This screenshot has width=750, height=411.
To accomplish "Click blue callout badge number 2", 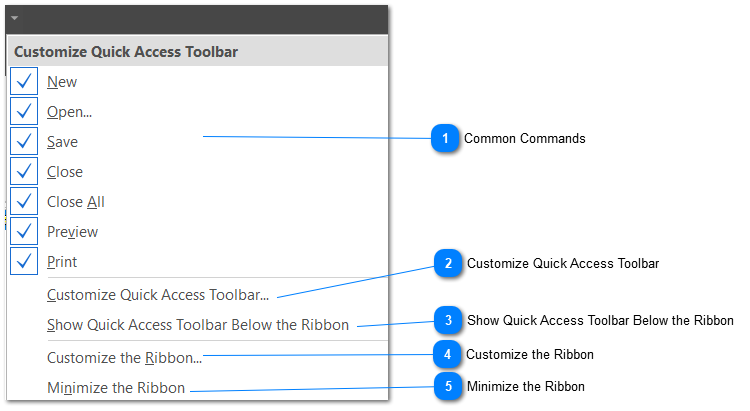I will (x=448, y=264).
